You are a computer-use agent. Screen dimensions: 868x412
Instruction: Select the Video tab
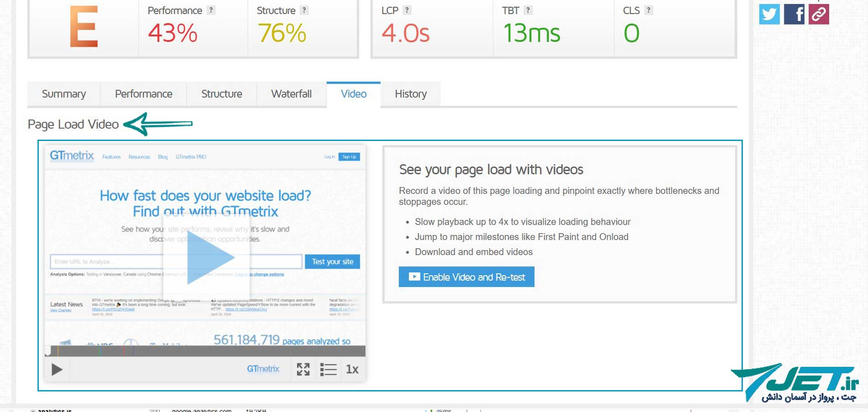click(354, 94)
